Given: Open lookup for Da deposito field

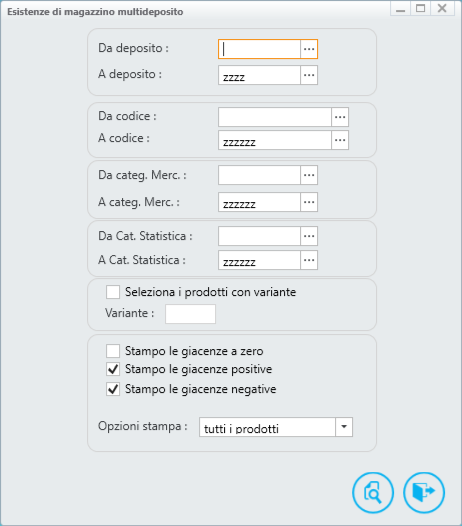Looking at the screenshot, I should [309, 49].
